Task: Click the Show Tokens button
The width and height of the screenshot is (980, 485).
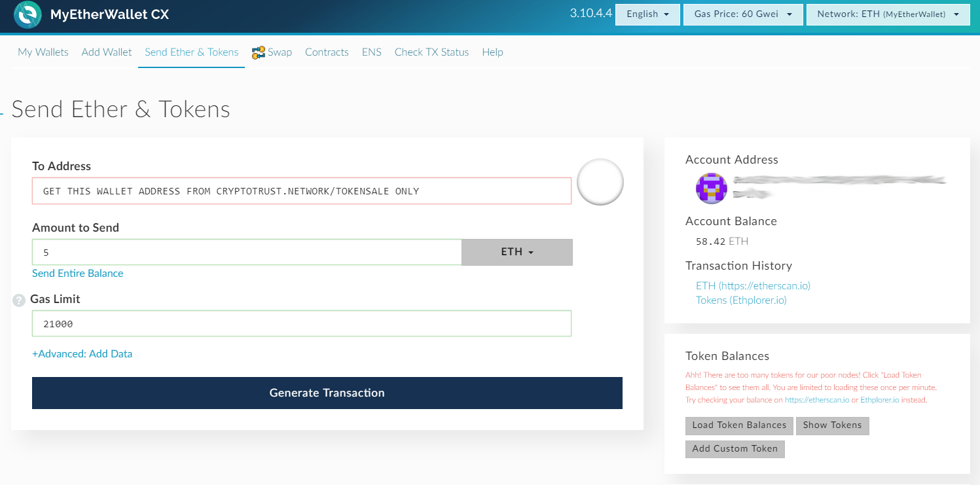Action: (x=833, y=425)
